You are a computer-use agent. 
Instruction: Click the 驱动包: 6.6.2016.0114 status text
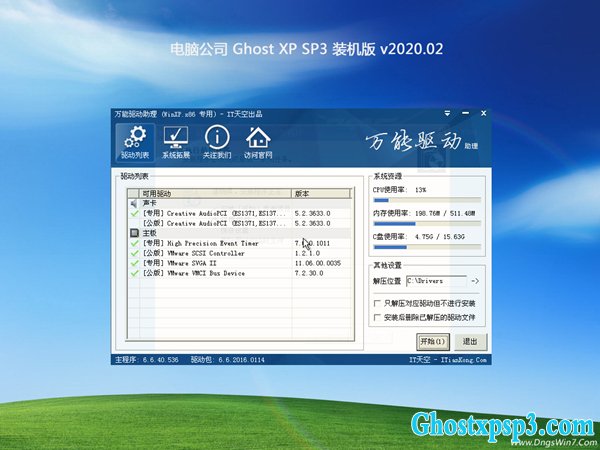(x=228, y=360)
